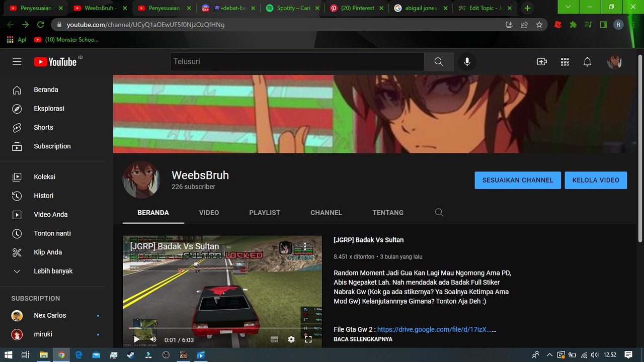Screen dimensions: 644x362
Task: Open a new browser tab
Action: (527, 8)
